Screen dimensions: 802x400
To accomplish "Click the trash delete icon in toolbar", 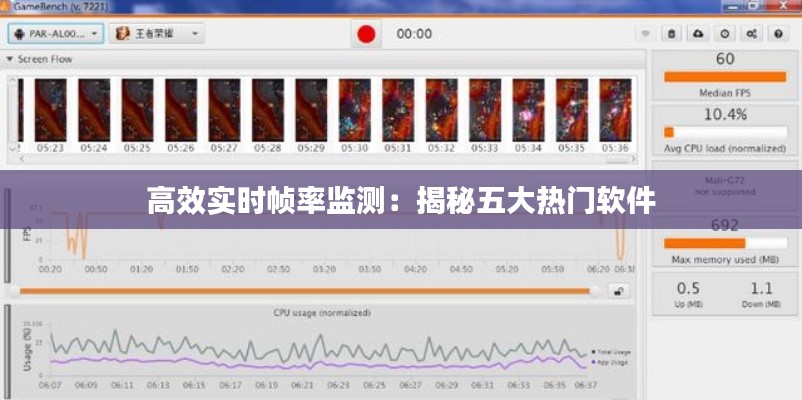I will [672, 34].
